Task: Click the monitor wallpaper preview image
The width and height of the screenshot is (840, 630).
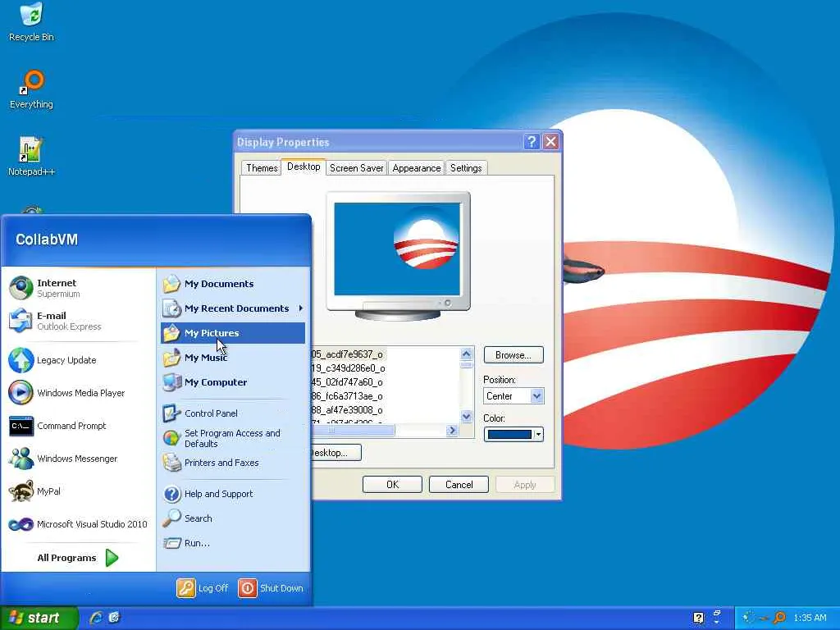Action: point(397,249)
